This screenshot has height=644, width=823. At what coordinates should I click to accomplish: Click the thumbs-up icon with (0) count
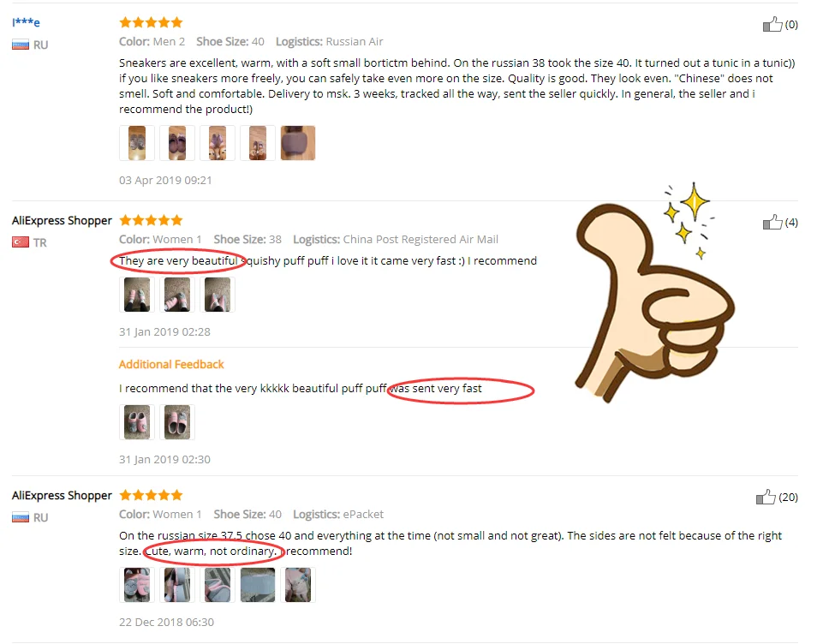[x=772, y=24]
